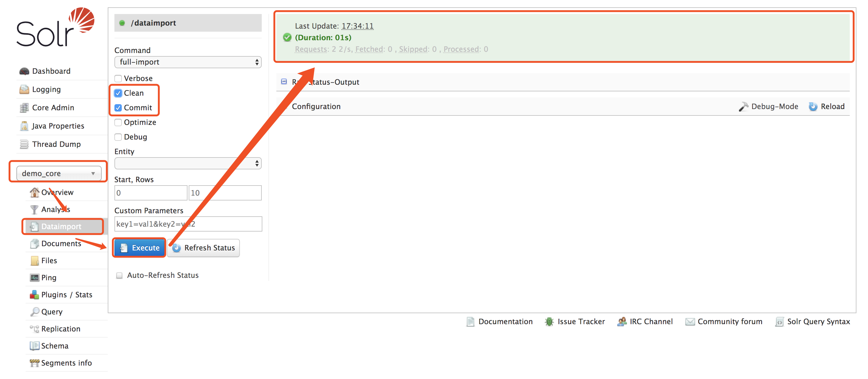Tick the Optimize checkbox

point(118,122)
